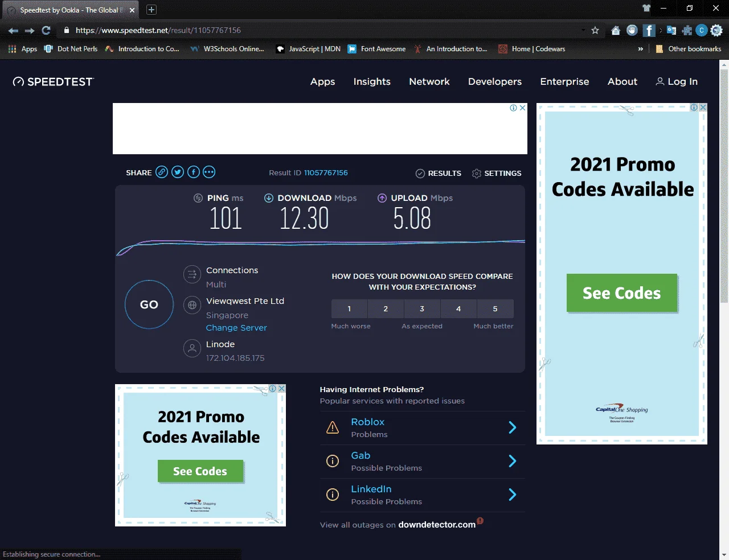
Task: Share the result on Twitter
Action: (178, 172)
